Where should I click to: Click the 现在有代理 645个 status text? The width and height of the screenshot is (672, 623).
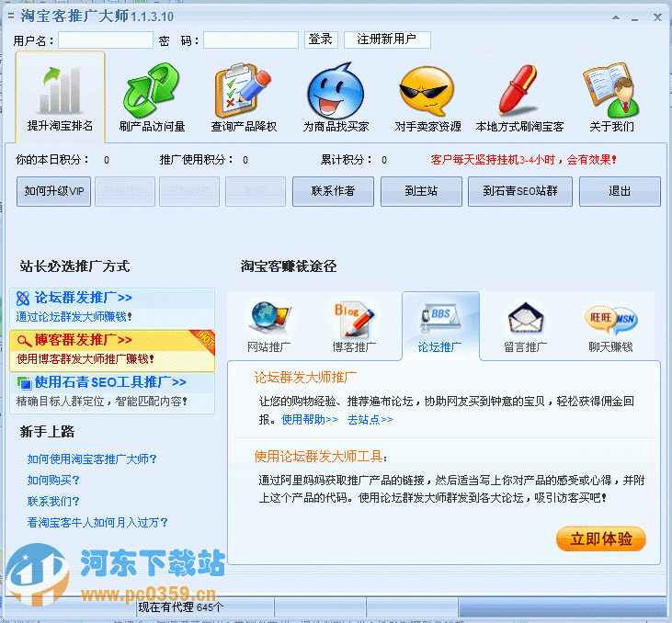click(x=180, y=607)
